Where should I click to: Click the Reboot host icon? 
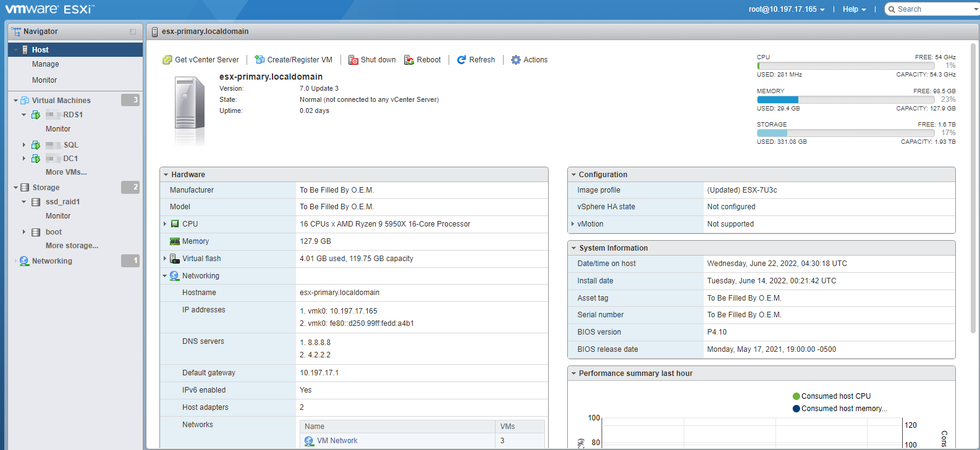tap(409, 60)
